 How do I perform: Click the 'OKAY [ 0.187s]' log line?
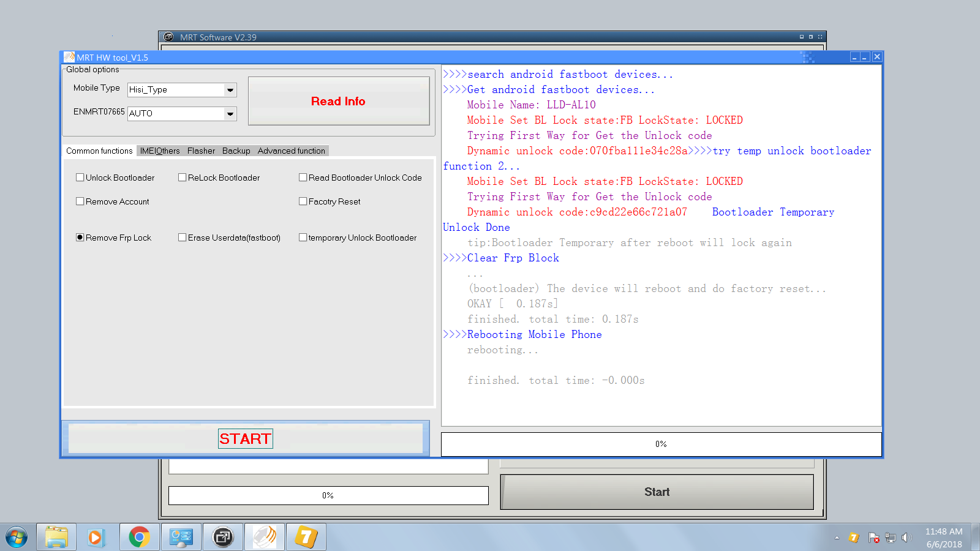coord(513,304)
